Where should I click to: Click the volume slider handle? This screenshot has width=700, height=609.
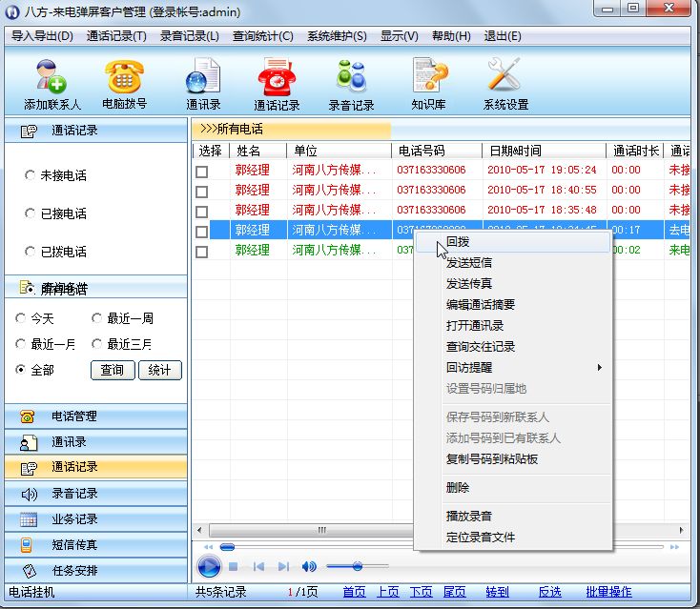point(357,566)
